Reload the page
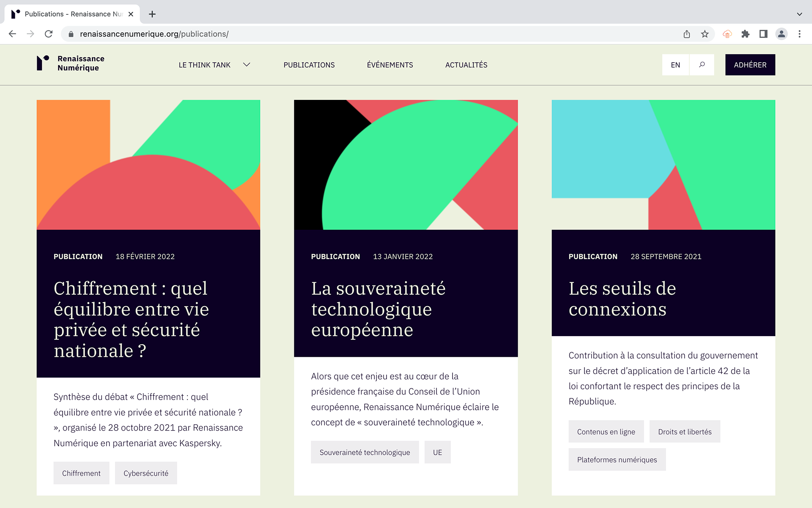The width and height of the screenshot is (812, 508). pos(49,34)
